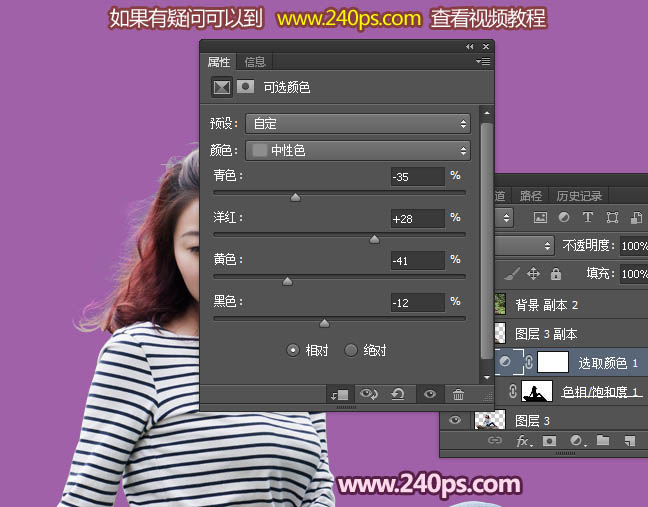Click the clip to layer icon
648x507 pixels.
340,395
